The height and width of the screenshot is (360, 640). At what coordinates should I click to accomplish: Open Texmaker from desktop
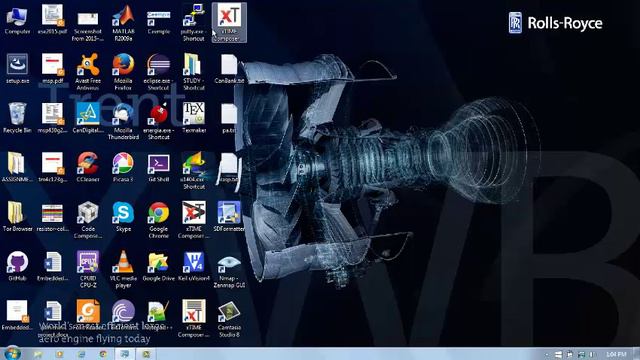(x=194, y=118)
